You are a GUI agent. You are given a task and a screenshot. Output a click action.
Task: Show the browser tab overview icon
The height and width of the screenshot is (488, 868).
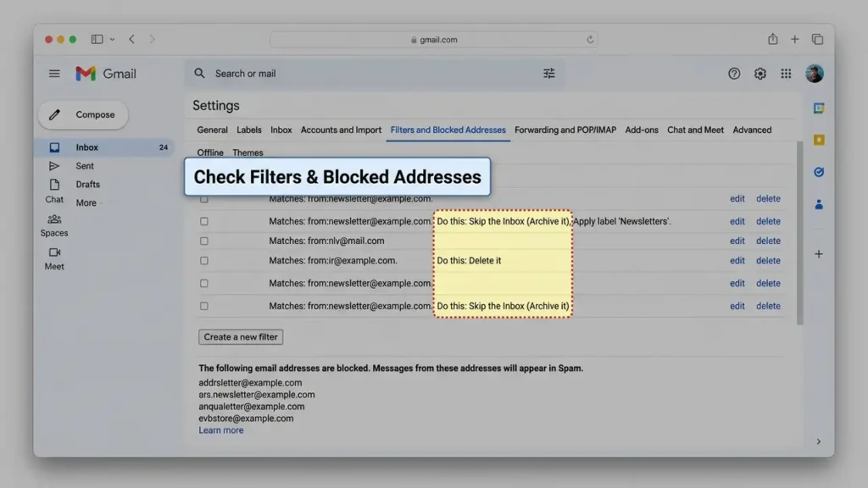(818, 39)
